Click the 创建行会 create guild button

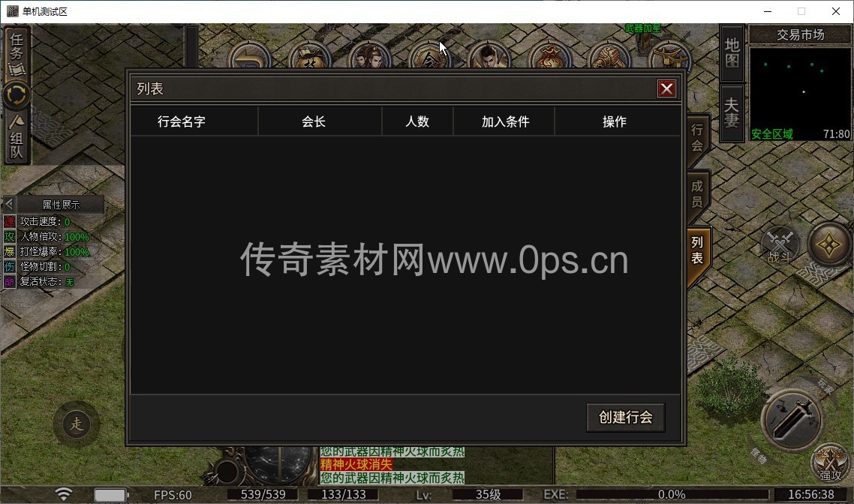pos(625,418)
